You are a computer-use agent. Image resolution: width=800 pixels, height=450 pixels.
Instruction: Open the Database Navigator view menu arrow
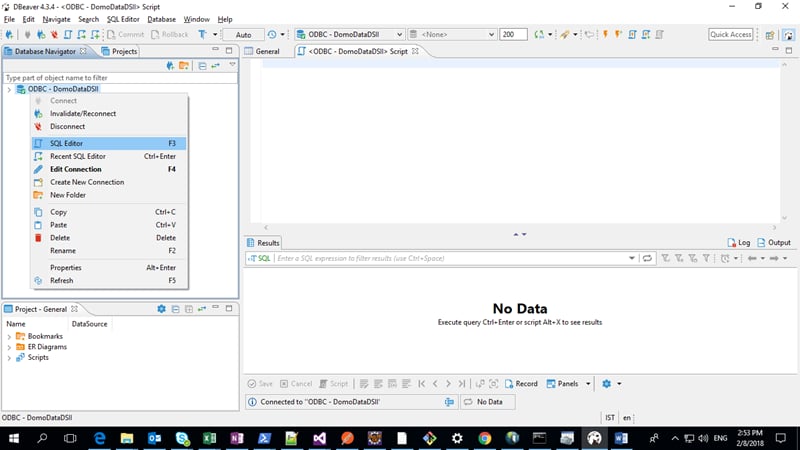pyautogui.click(x=232, y=65)
